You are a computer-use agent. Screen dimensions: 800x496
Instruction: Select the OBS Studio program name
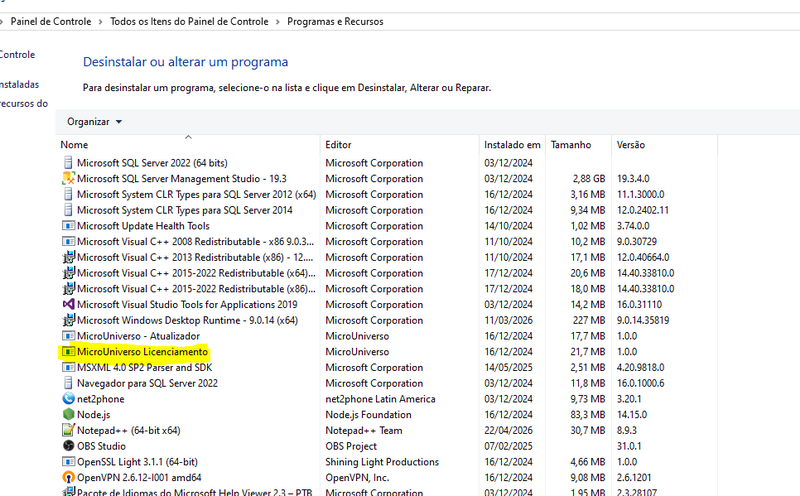click(101, 446)
